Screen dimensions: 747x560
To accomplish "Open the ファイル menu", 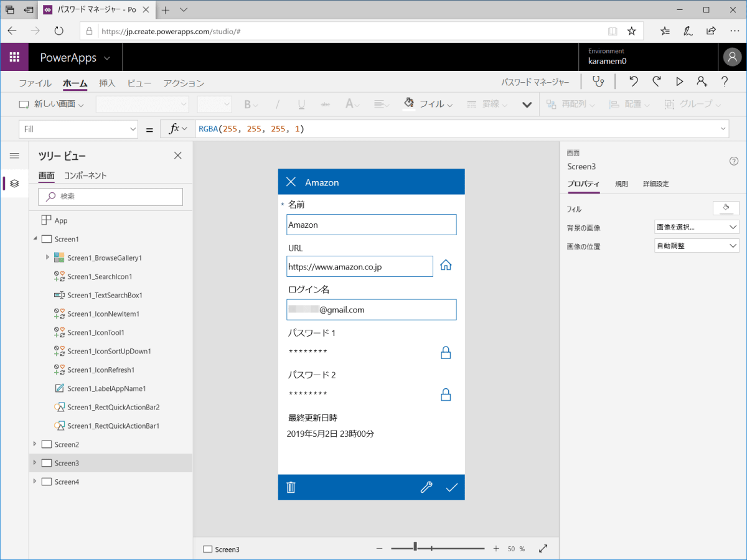I will pyautogui.click(x=35, y=83).
